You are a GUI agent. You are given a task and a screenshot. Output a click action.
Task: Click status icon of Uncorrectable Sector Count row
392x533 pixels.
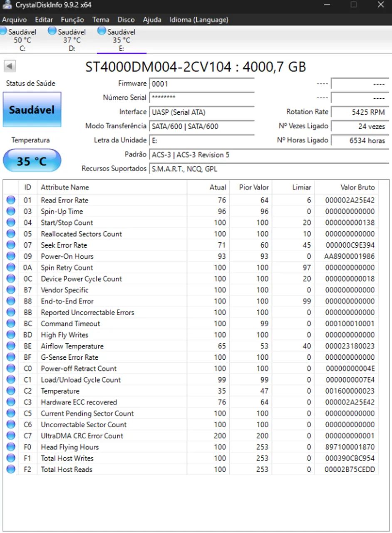click(x=11, y=425)
